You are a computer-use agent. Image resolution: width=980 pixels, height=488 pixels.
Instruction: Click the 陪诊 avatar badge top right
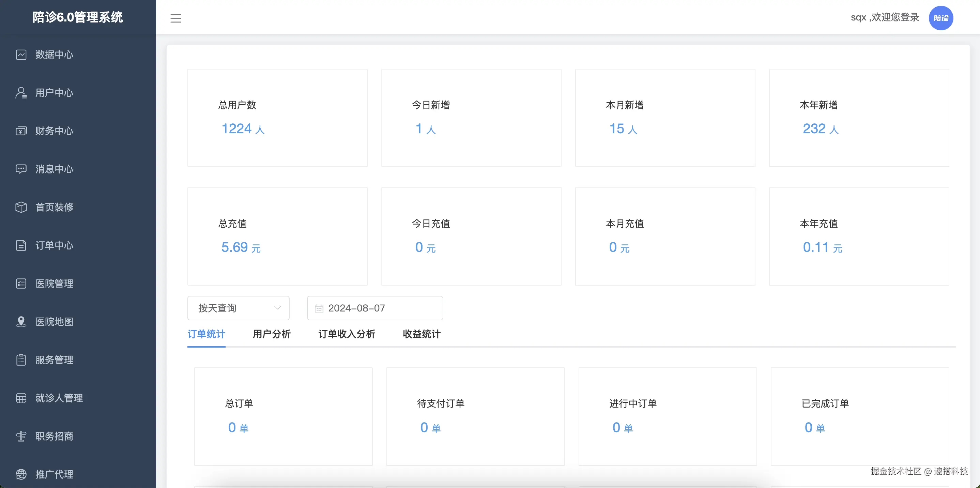click(941, 17)
